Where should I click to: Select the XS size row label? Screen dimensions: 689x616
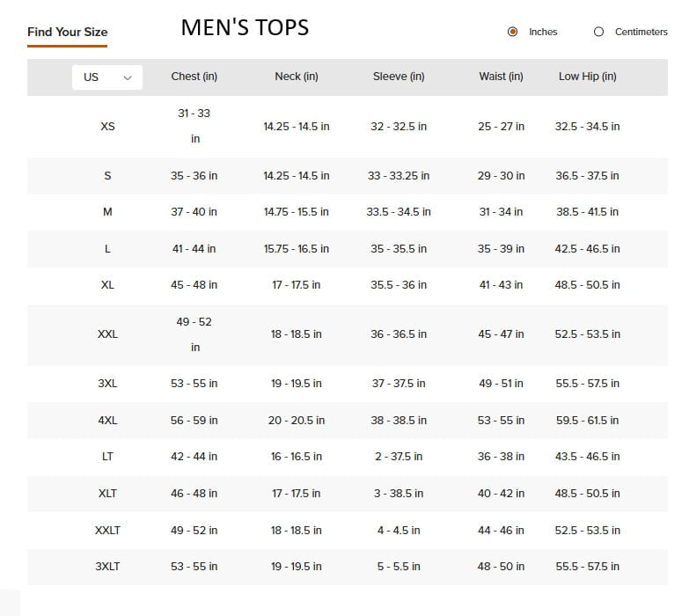107,127
